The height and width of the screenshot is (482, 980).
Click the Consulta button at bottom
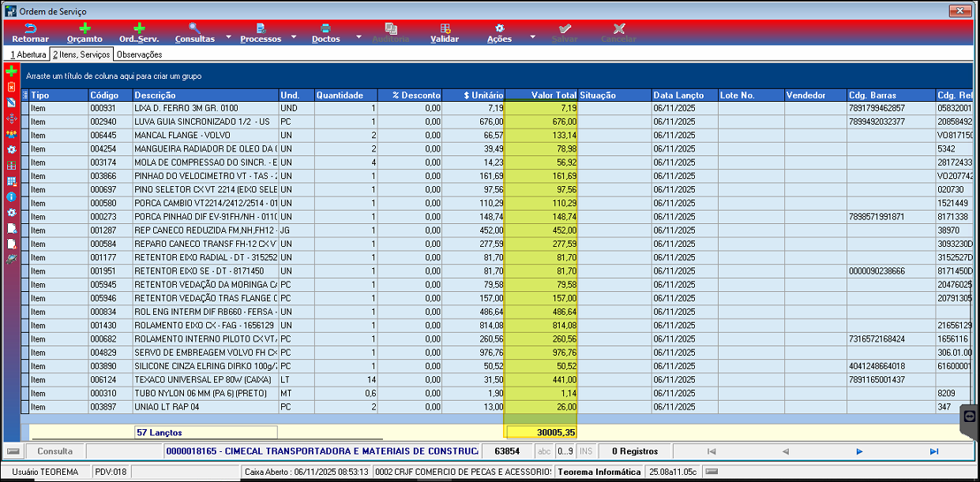point(55,451)
